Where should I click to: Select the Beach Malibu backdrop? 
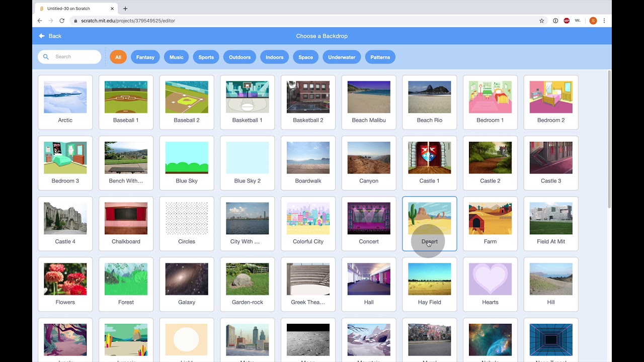369,103
